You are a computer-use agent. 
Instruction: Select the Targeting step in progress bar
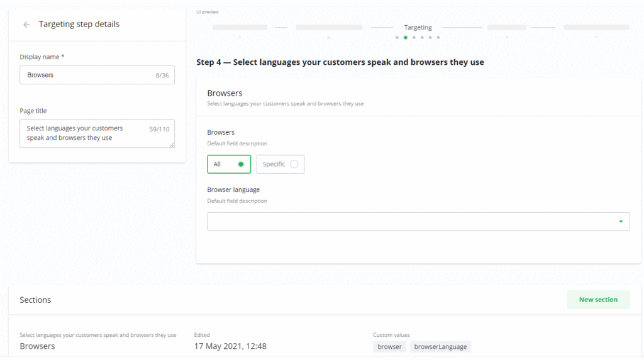coord(418,28)
